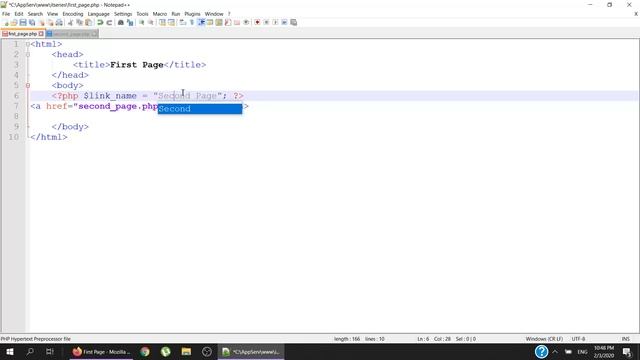Click the Close All toolbar icon
The width and height of the screenshot is (640, 360).
pyautogui.click(x=50, y=22)
